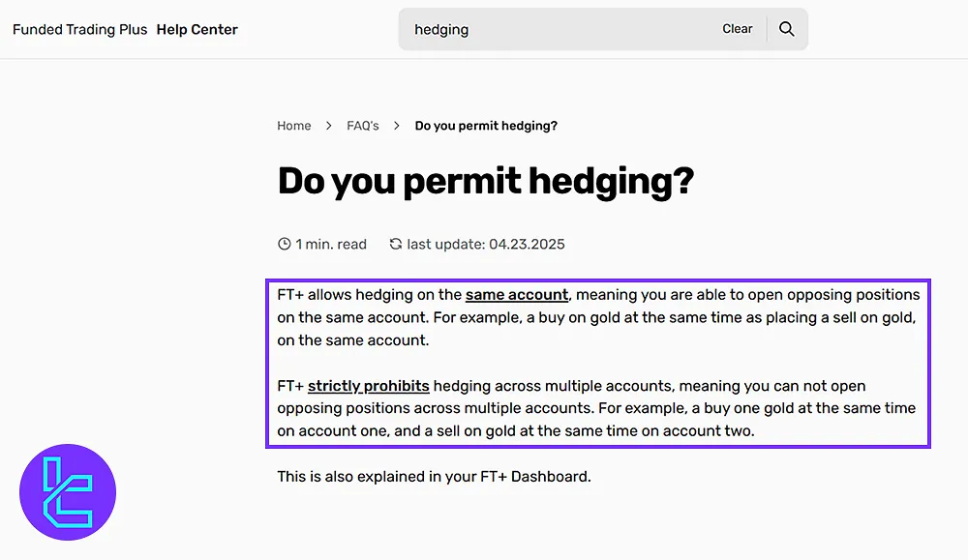Click inside the hedging search input field
The height and width of the screenshot is (560, 968).
pos(532,29)
